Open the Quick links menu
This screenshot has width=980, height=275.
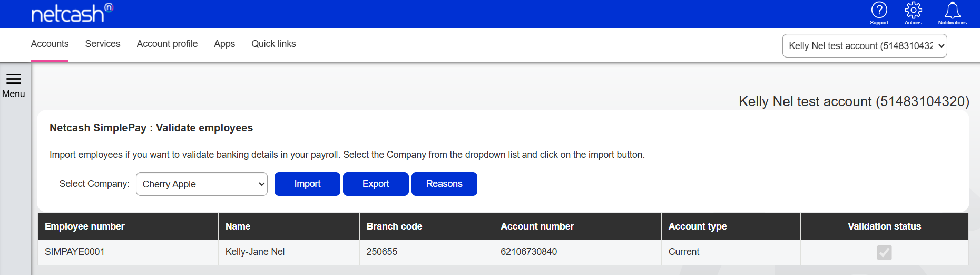[x=273, y=44]
